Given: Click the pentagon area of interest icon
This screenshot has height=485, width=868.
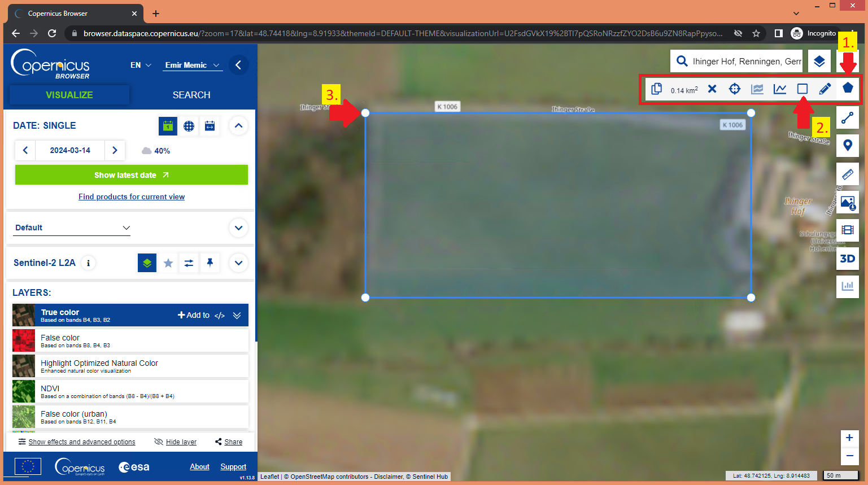Looking at the screenshot, I should (848, 88).
